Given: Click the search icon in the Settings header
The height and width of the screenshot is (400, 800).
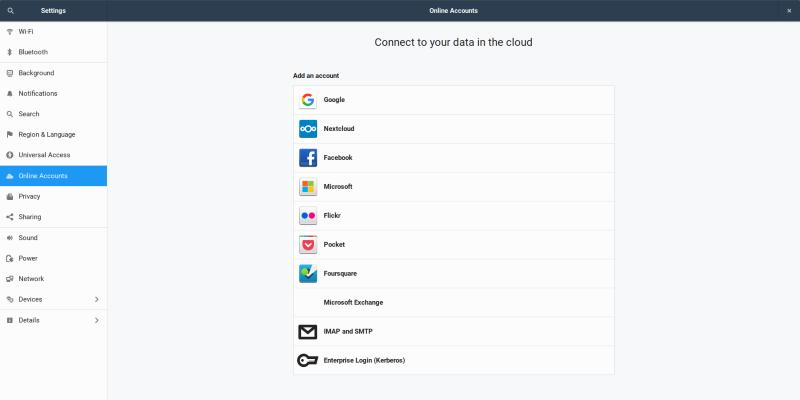Looking at the screenshot, I should tap(10, 10).
